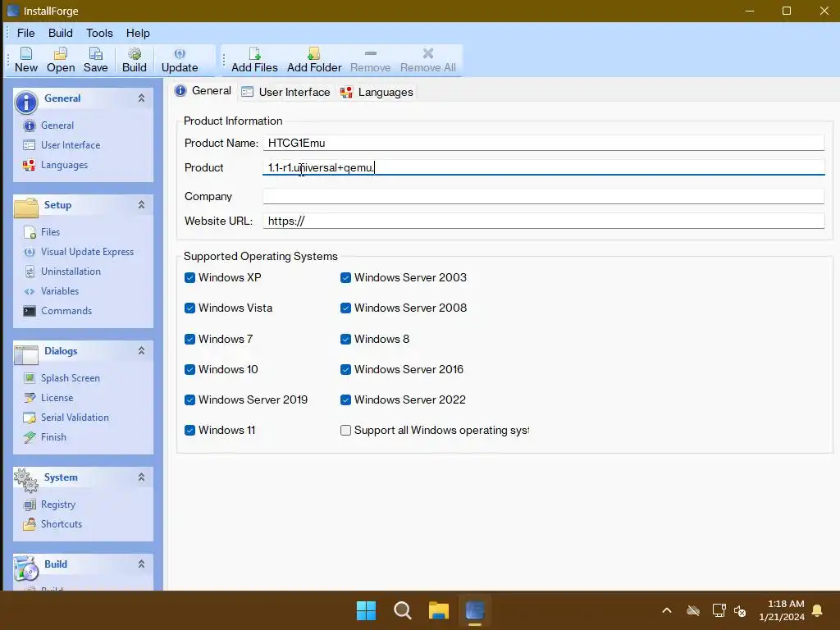Uncheck the Windows Server 2008 checkbox
This screenshot has width=840, height=630.
(x=345, y=308)
